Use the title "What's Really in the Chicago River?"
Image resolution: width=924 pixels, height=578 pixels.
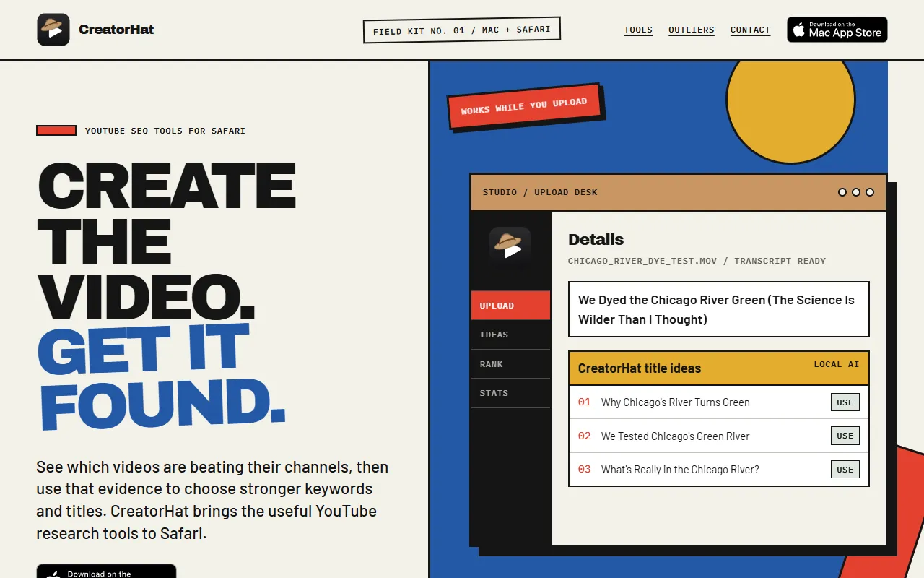(x=845, y=470)
